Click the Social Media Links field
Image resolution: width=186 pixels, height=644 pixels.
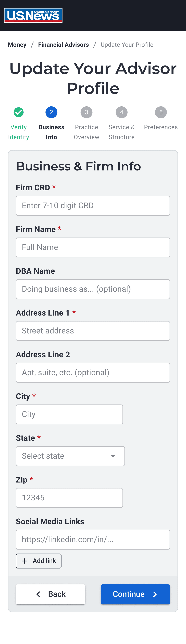(93, 540)
